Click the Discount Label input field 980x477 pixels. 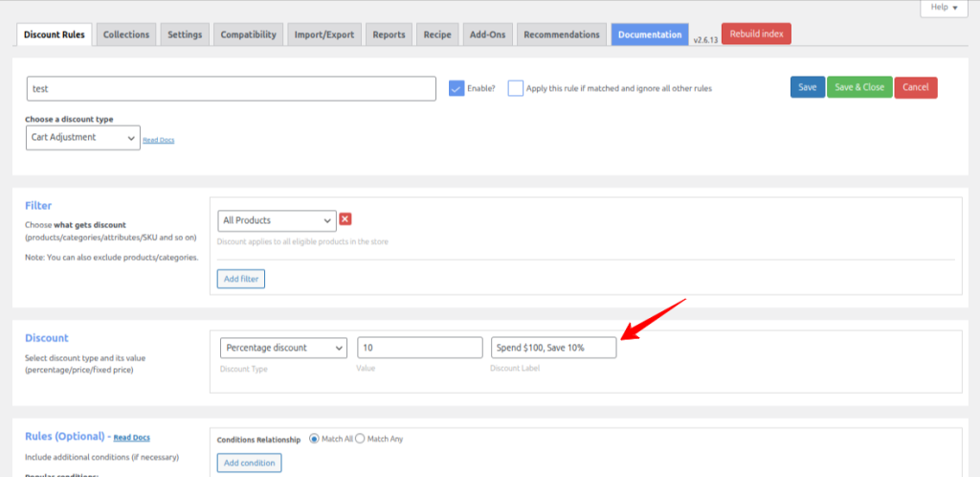point(553,348)
